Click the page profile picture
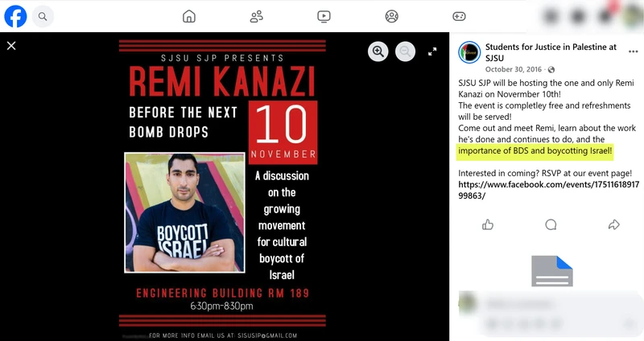This screenshot has width=644, height=341. (469, 52)
